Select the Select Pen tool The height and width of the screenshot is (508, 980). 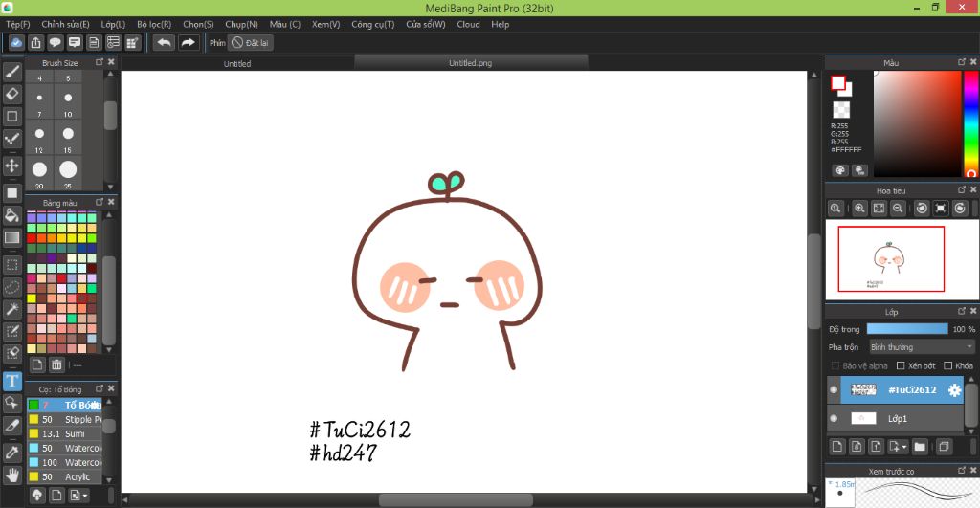(11, 331)
